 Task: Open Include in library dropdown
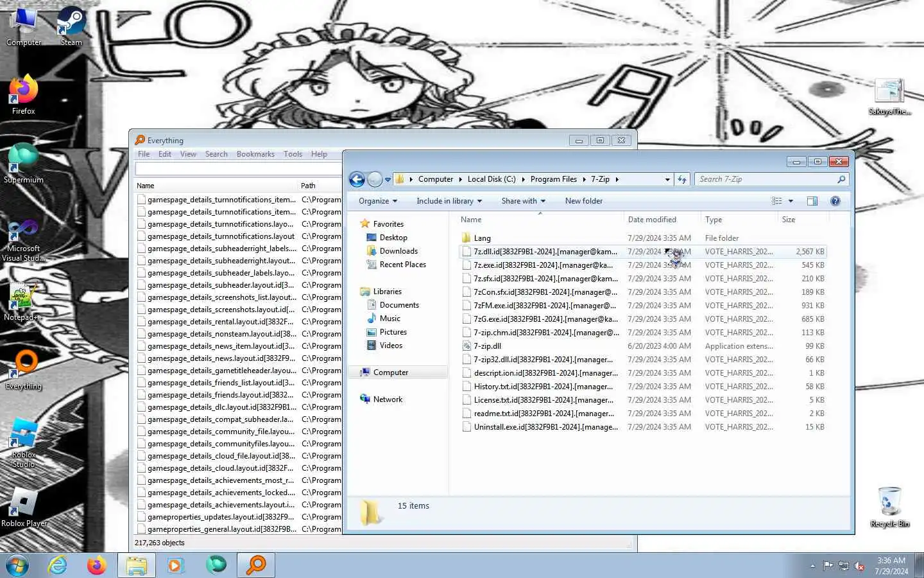click(449, 201)
